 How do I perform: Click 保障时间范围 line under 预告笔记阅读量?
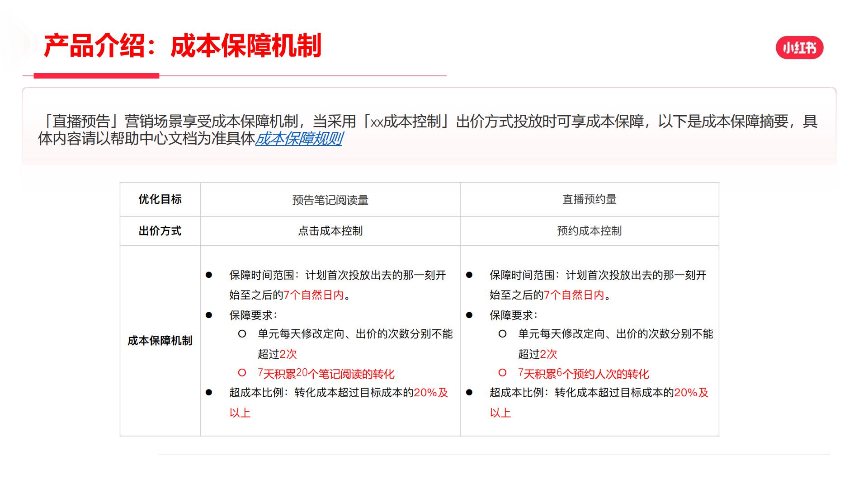338,285
